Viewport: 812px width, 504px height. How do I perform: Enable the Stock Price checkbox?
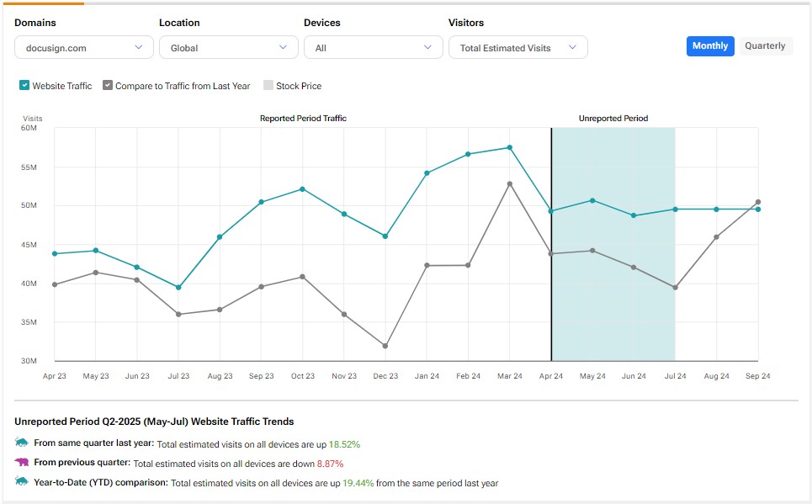[268, 85]
